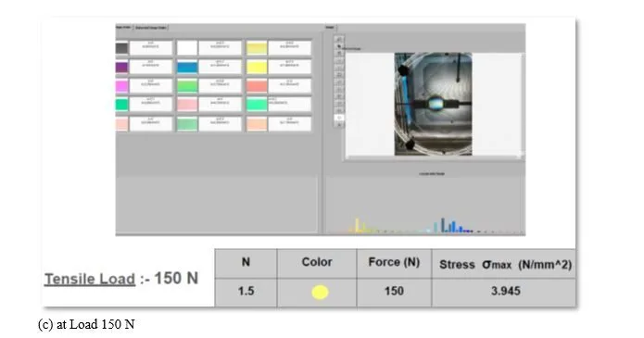The image size is (644, 338).
Task: Click the caption '(c) at Load 150 N'
Action: [86, 324]
